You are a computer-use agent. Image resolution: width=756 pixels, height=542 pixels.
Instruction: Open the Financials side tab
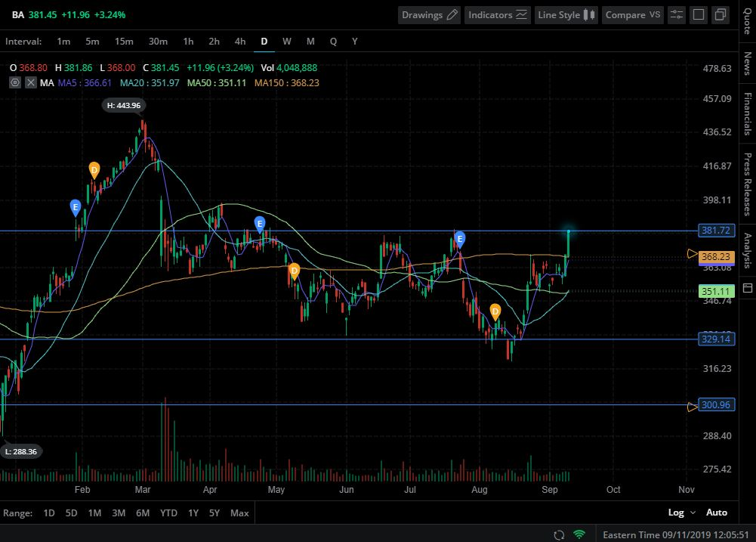click(748, 114)
